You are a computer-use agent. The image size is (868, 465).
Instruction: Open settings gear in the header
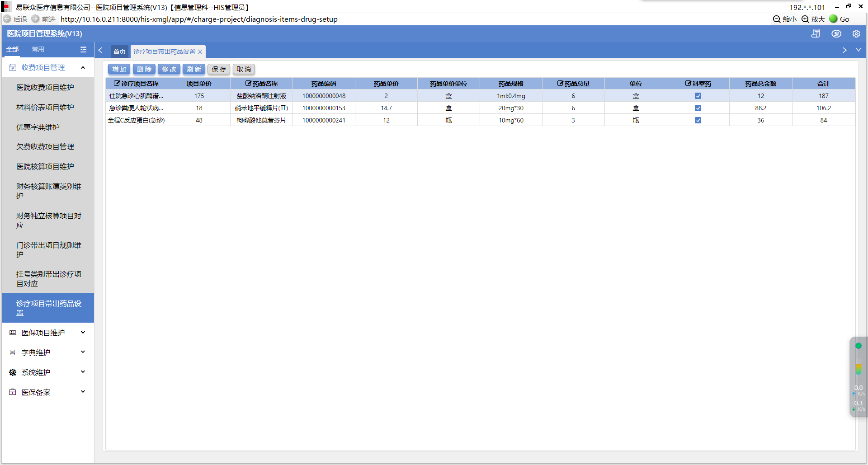856,34
